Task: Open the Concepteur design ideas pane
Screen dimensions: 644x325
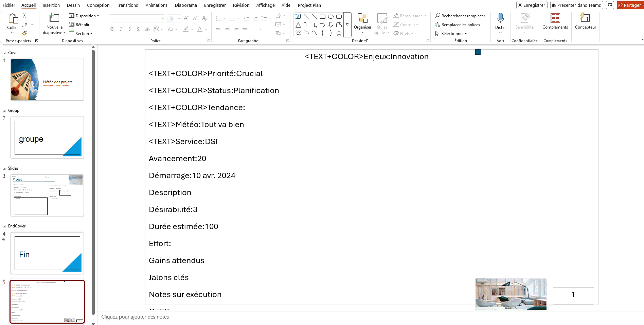Action: 585,18
